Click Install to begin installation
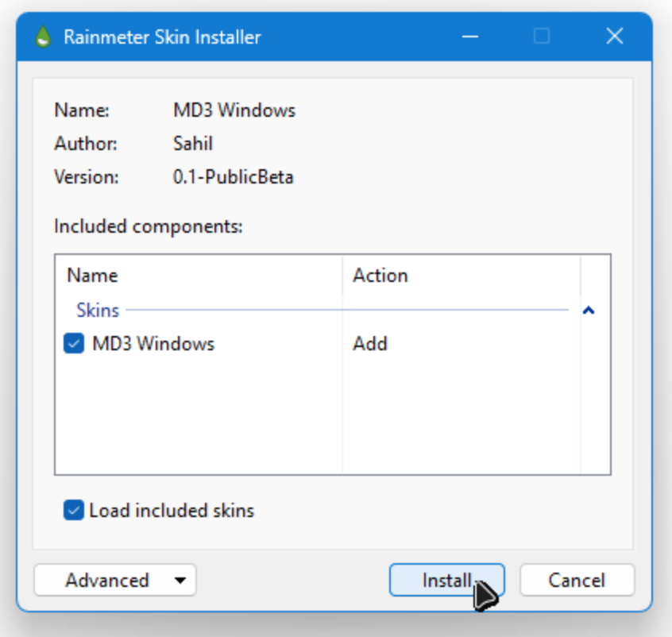672x637 pixels. (446, 580)
